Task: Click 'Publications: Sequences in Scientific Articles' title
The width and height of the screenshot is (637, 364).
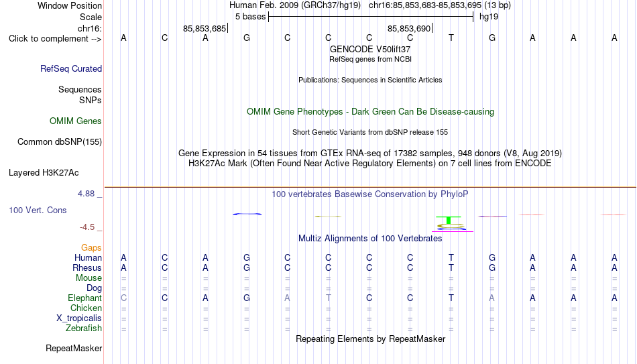Action: point(370,80)
